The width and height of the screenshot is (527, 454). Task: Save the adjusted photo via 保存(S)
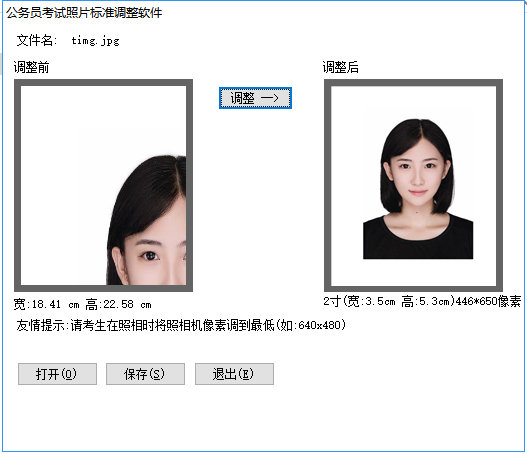145,374
